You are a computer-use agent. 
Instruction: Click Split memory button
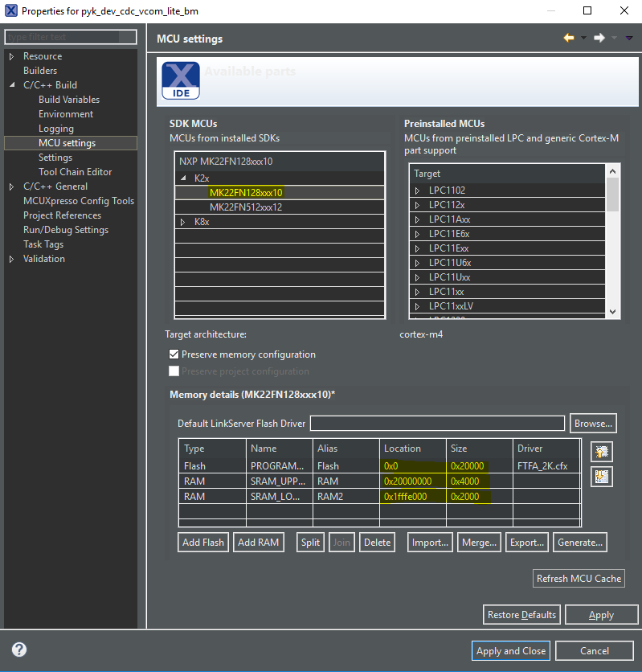pos(310,542)
